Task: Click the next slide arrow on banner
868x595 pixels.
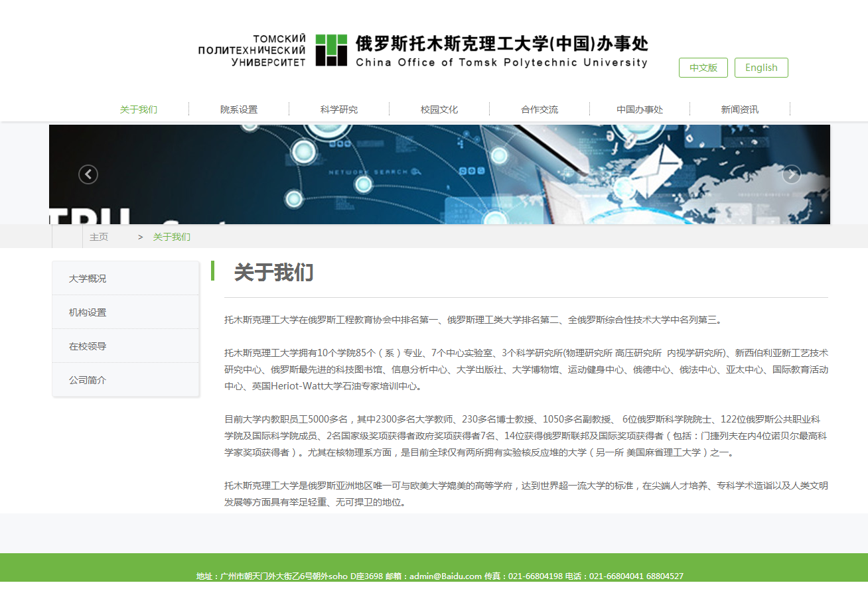Action: tap(791, 174)
